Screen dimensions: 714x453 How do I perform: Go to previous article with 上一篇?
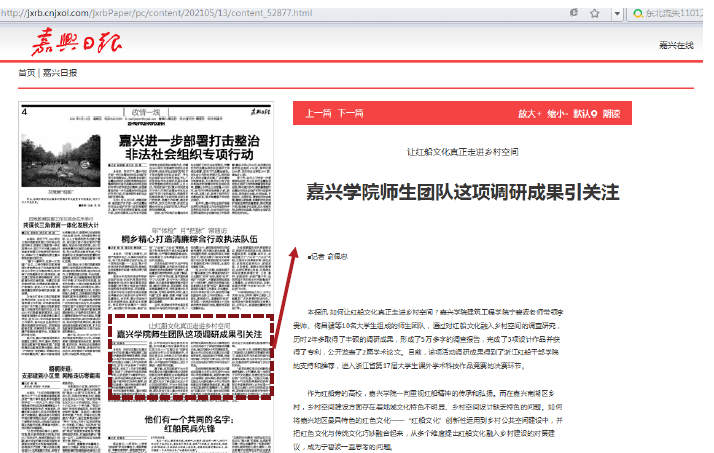[318, 114]
